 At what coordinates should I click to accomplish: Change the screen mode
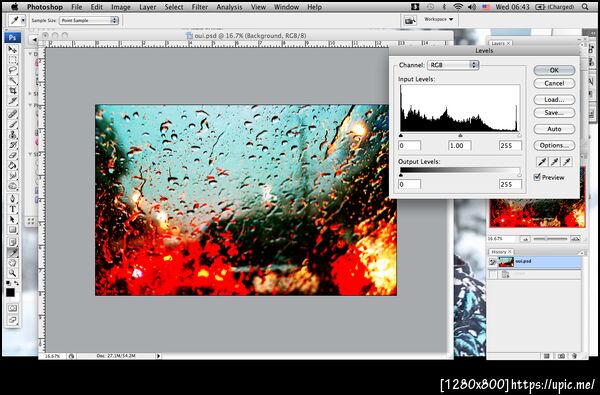(x=13, y=320)
